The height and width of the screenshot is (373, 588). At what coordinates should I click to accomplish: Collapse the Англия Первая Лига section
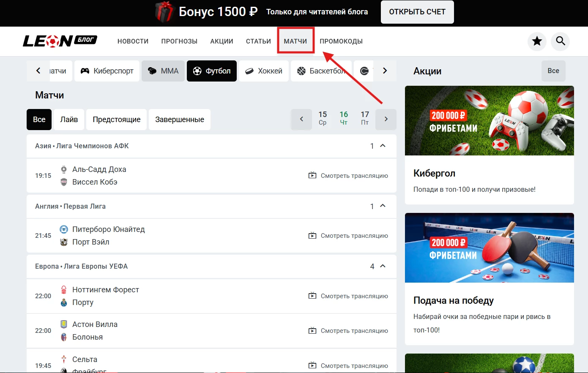pos(383,206)
